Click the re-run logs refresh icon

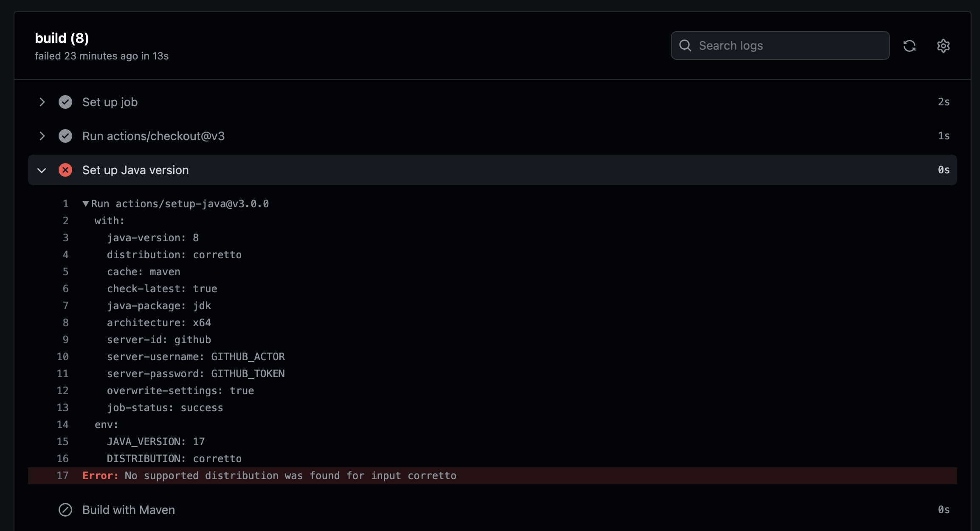coord(910,46)
